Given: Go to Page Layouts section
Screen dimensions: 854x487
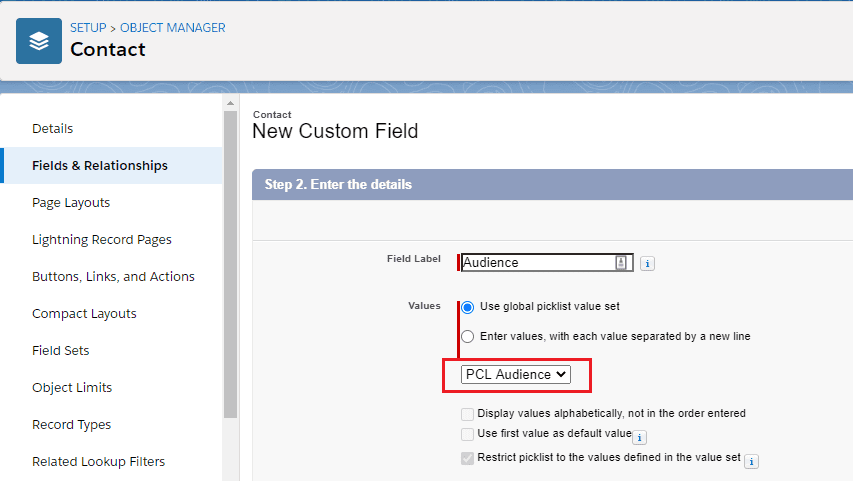Looking at the screenshot, I should pos(71,203).
